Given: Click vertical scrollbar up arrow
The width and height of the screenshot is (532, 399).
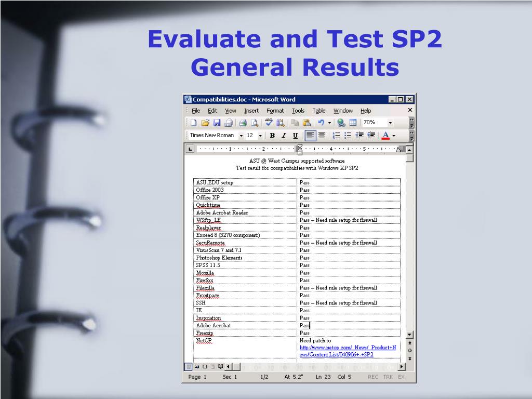Looking at the screenshot, I should click(x=410, y=150).
